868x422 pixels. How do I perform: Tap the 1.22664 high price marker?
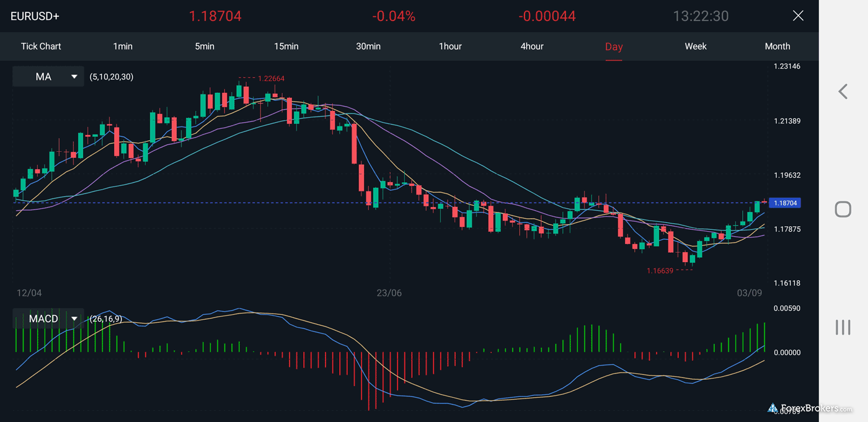[272, 79]
